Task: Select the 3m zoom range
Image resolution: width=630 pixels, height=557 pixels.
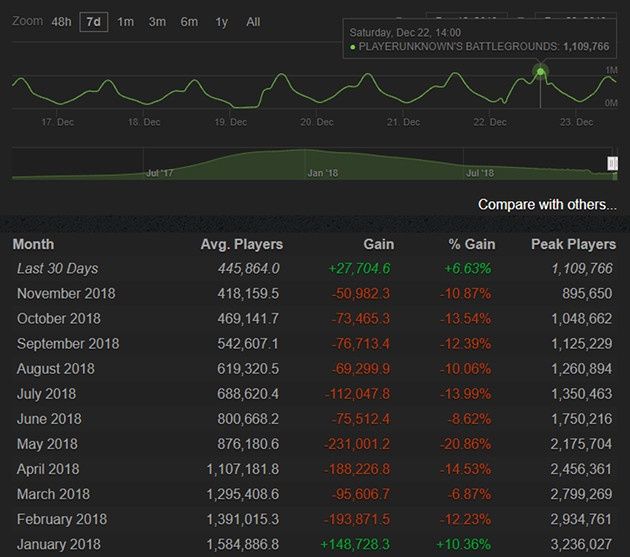Action: 157,22
